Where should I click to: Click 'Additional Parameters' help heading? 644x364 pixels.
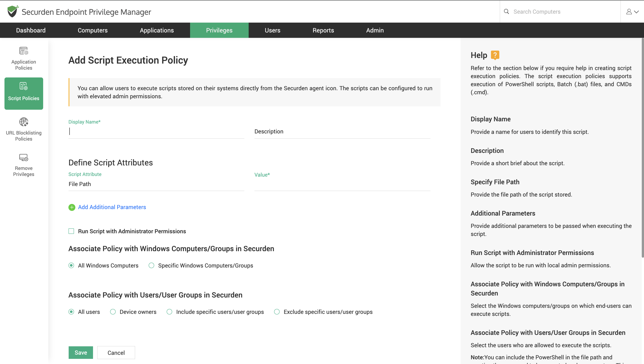pyautogui.click(x=503, y=213)
